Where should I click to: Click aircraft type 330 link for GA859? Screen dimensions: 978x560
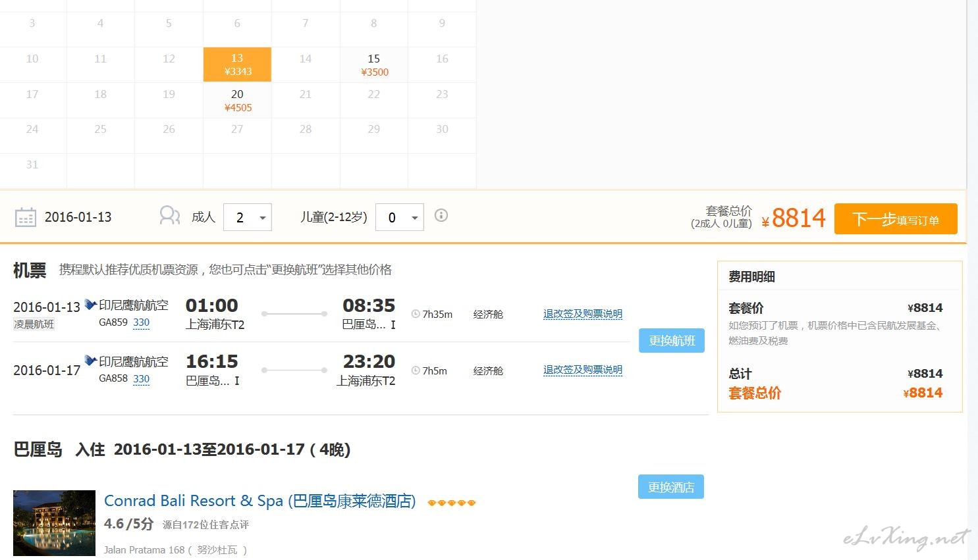click(142, 322)
